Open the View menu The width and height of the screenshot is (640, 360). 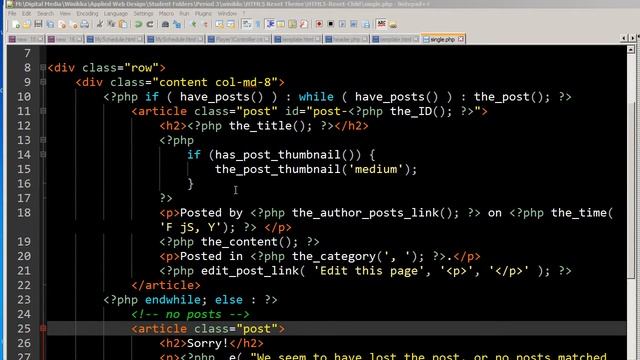click(x=65, y=13)
